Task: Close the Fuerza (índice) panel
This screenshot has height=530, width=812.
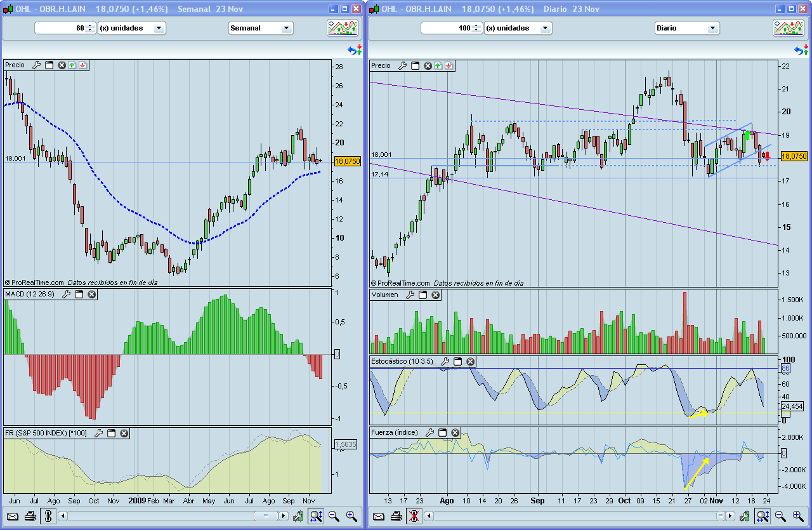Action: point(455,432)
